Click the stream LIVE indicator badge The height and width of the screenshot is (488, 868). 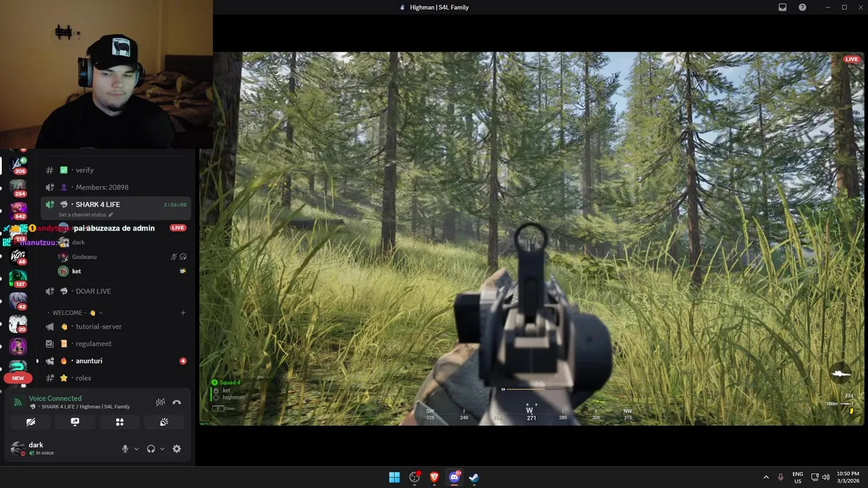[x=852, y=59]
